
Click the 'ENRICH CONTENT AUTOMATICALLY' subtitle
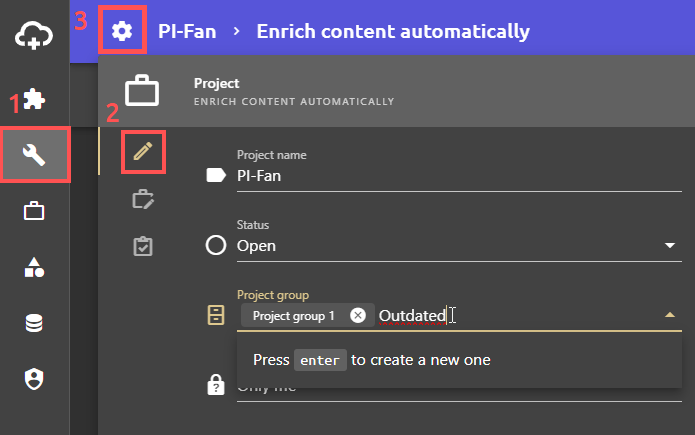tap(294, 102)
